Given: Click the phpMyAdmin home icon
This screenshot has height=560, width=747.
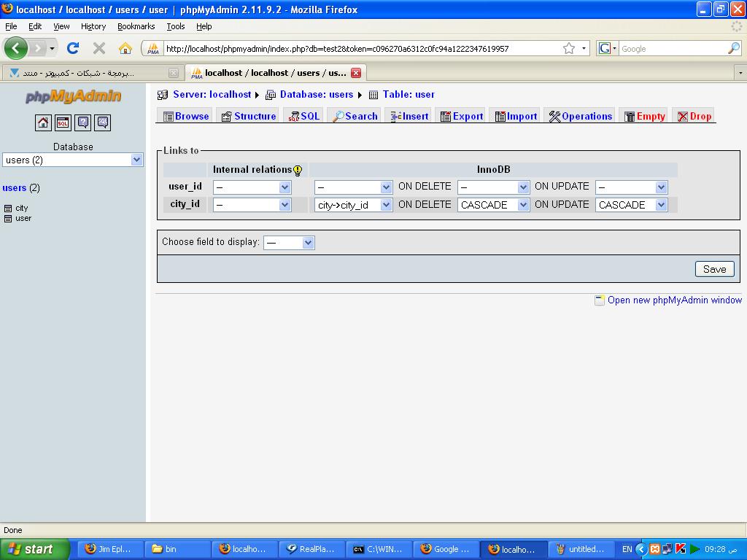Looking at the screenshot, I should 43,122.
